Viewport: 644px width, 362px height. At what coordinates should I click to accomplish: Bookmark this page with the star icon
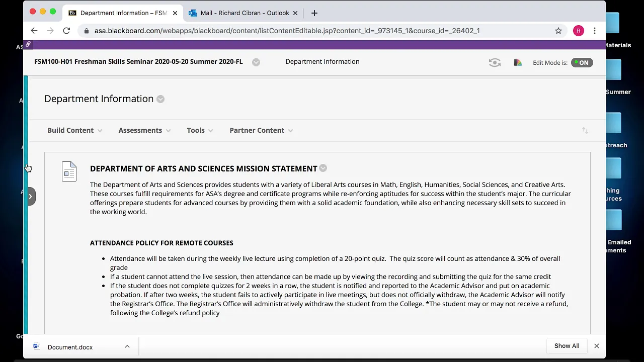click(x=558, y=31)
